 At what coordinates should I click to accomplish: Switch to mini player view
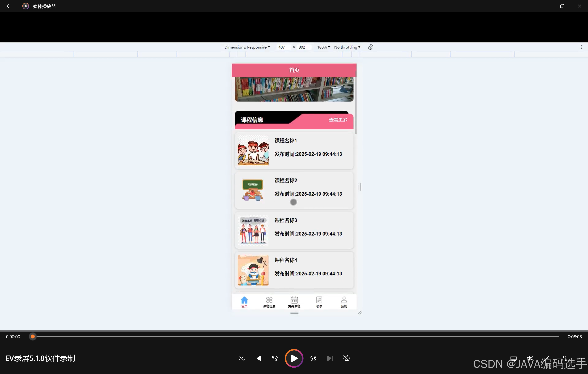(563, 358)
